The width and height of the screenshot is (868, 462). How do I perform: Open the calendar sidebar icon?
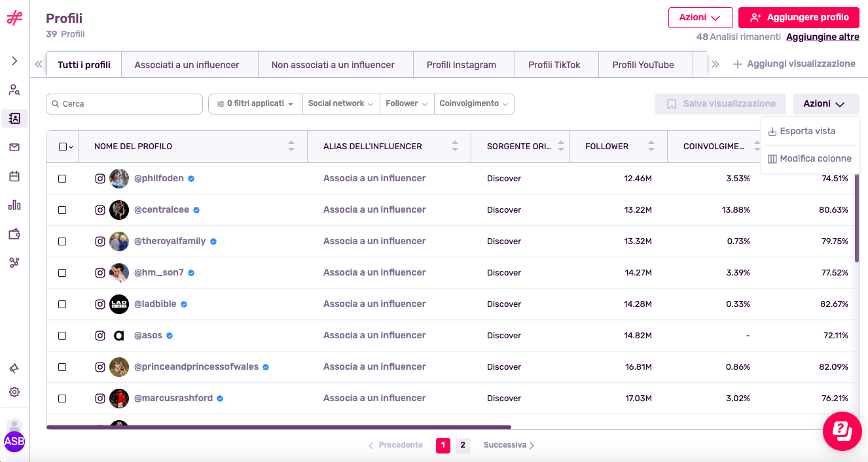14,176
